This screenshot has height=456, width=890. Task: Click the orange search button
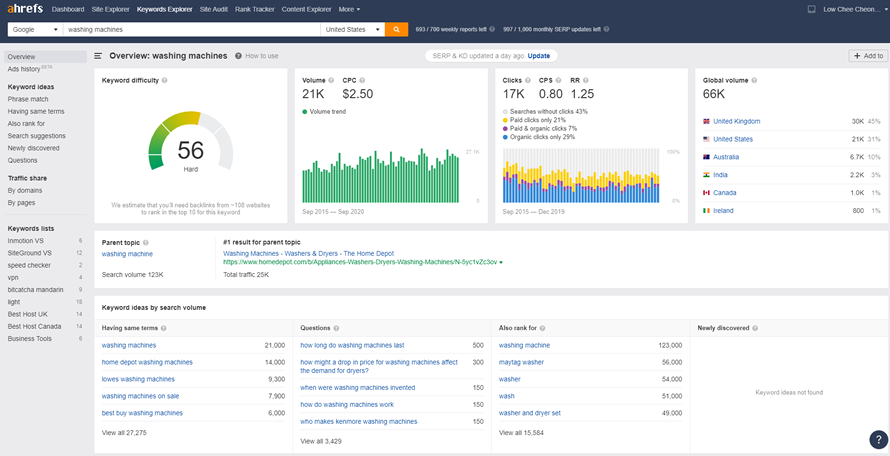tap(396, 30)
